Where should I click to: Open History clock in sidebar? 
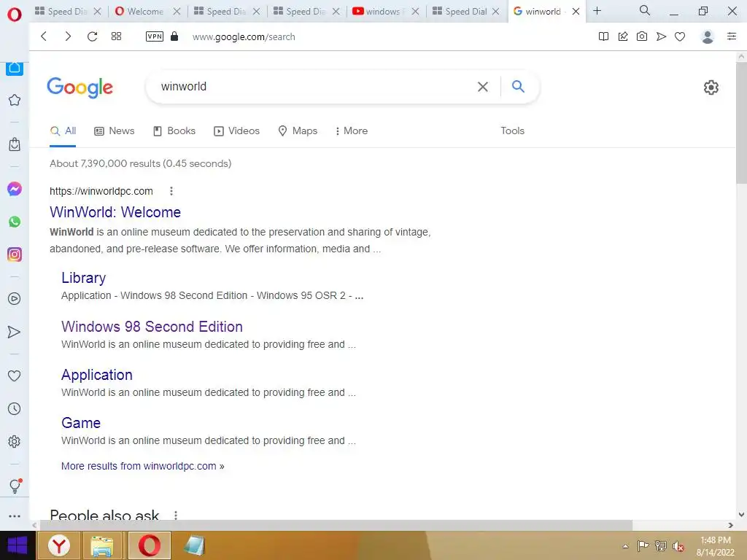[x=15, y=408]
